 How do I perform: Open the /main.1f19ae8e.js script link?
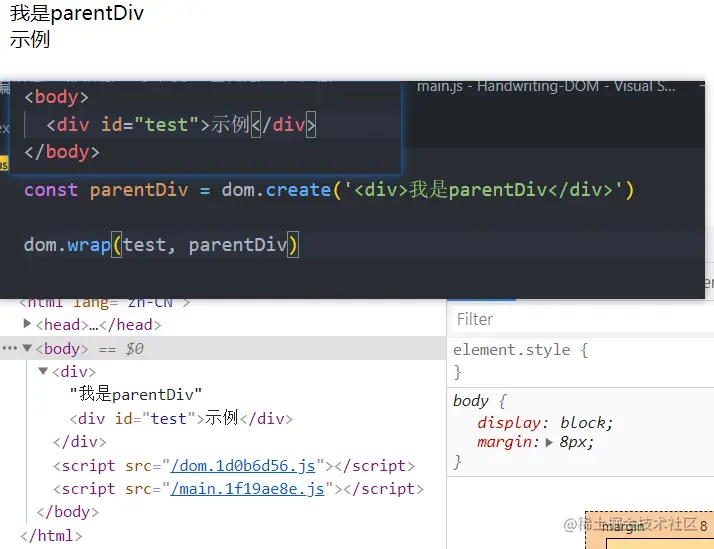tap(247, 489)
